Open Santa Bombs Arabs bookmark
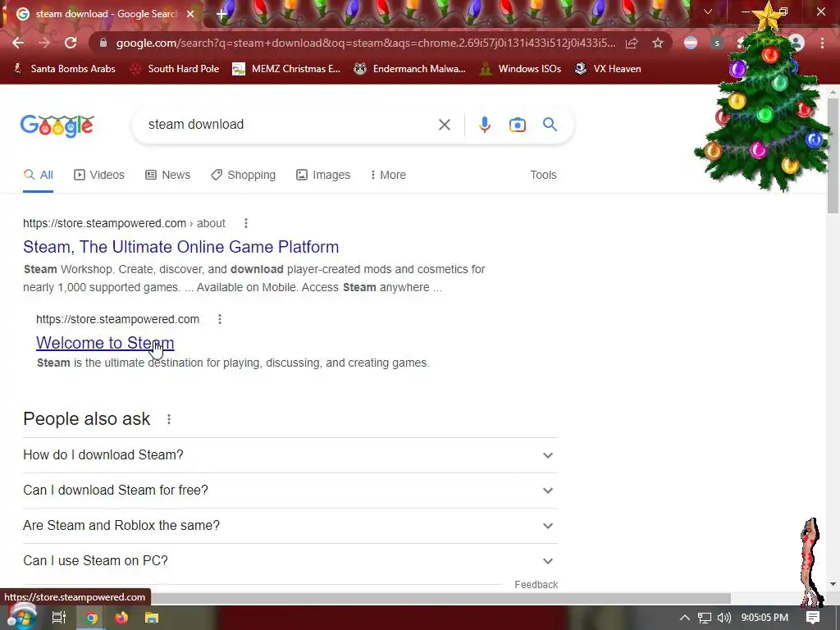 pyautogui.click(x=64, y=69)
